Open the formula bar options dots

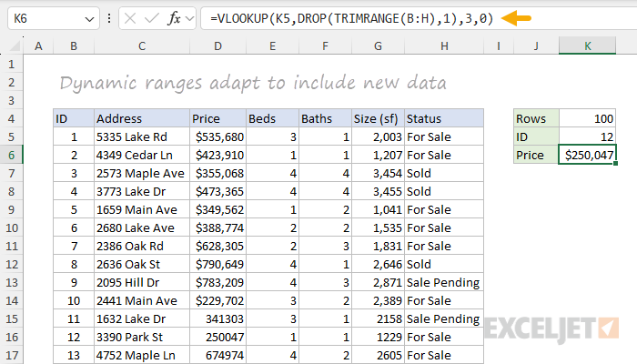click(109, 18)
